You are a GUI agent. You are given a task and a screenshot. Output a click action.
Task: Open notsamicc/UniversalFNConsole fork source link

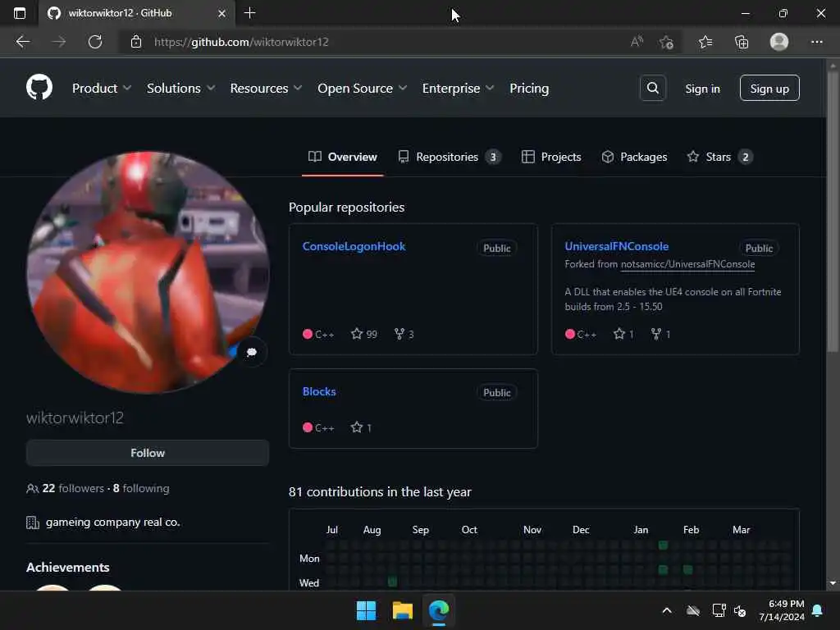coord(687,263)
